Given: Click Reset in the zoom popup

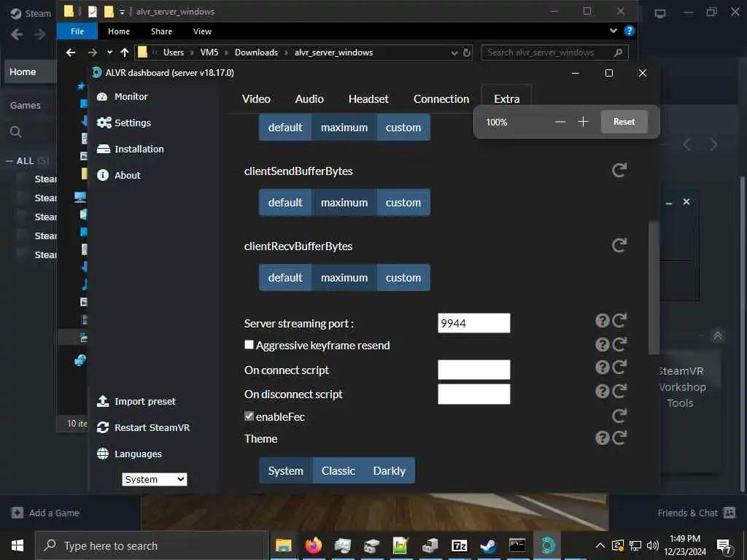Looking at the screenshot, I should 624,122.
